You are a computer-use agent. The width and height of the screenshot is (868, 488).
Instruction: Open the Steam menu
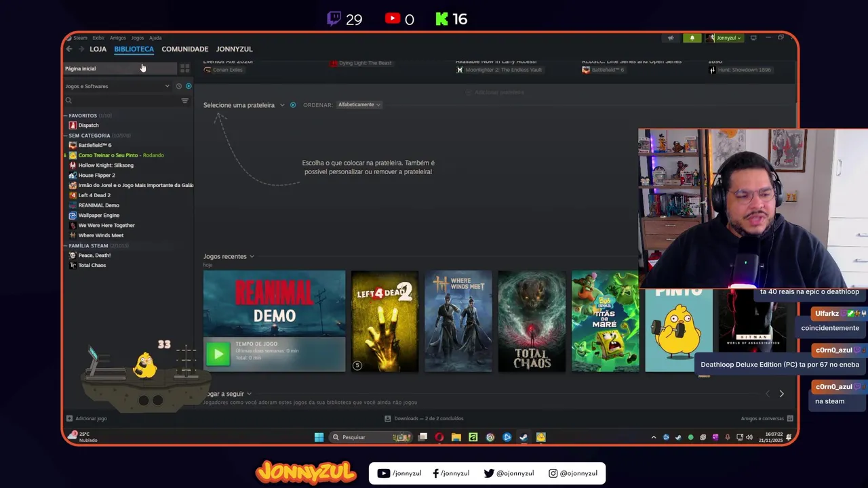[x=80, y=38]
